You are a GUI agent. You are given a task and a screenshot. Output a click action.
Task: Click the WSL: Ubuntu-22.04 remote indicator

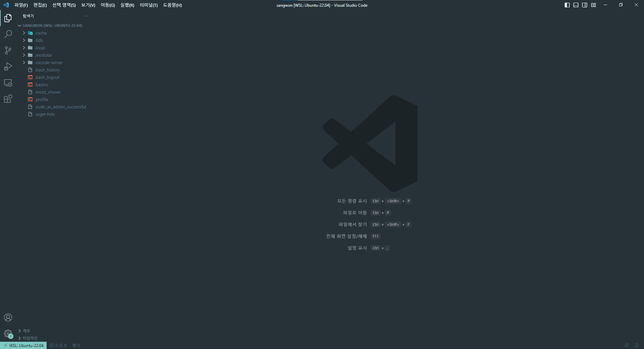[23, 345]
